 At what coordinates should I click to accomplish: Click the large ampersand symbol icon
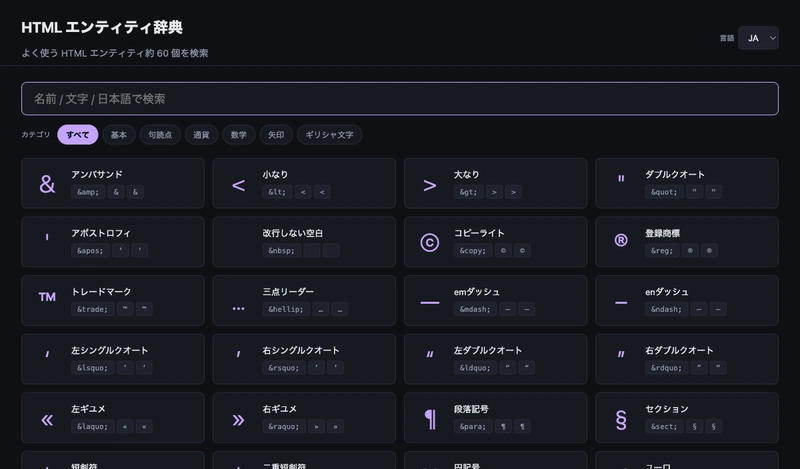point(47,184)
